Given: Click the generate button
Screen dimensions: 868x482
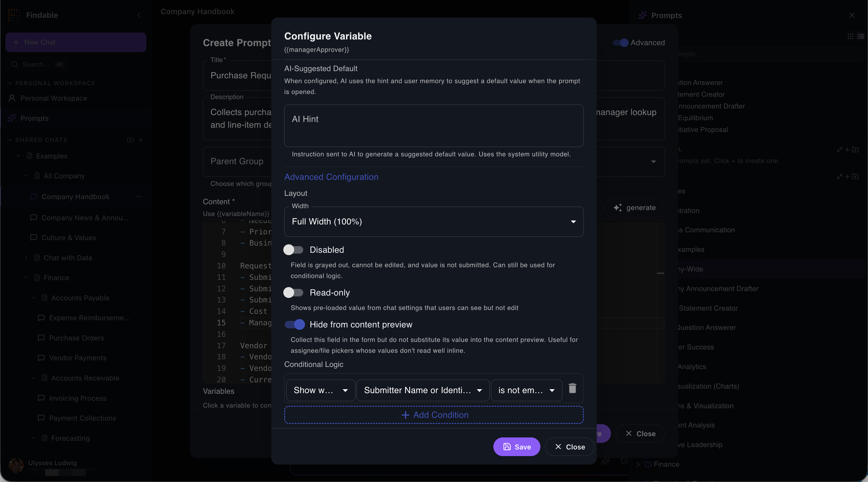Looking at the screenshot, I should 635,208.
